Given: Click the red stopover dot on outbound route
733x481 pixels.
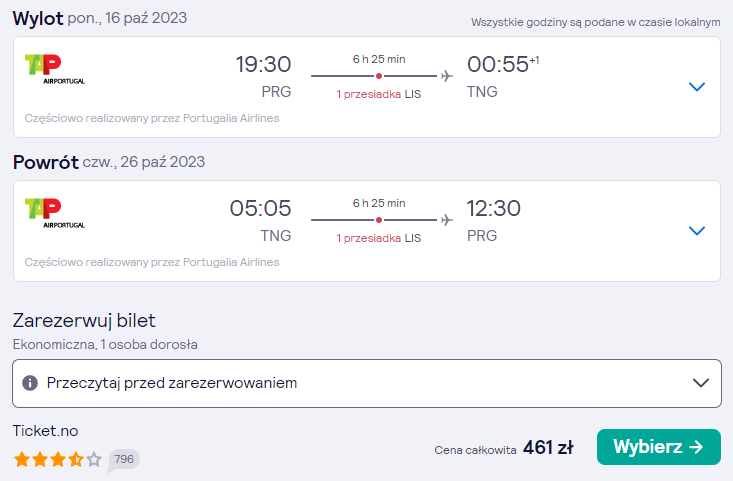Looking at the screenshot, I should point(379,76).
